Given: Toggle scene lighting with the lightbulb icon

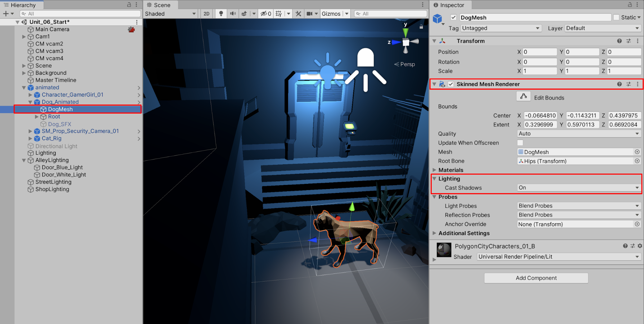Looking at the screenshot, I should tap(221, 14).
